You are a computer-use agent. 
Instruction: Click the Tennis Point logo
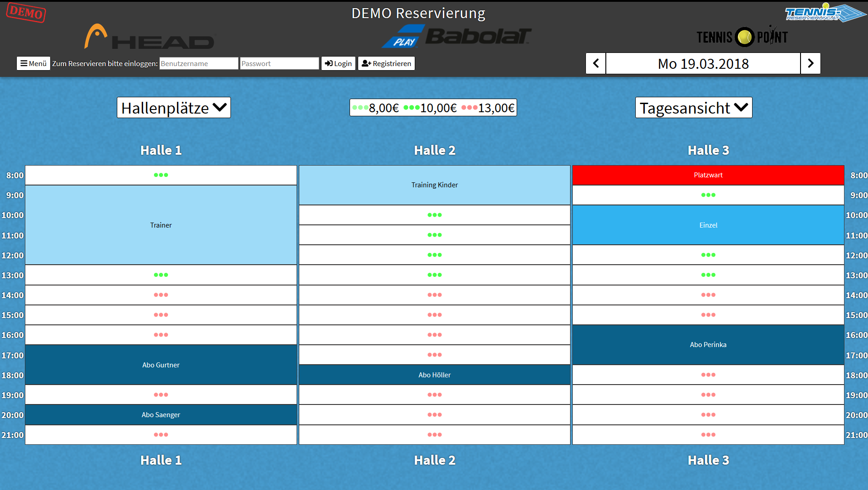coord(742,37)
